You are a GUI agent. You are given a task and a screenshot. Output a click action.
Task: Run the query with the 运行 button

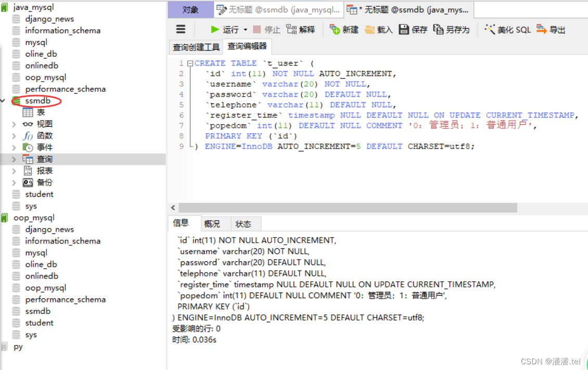coord(224,30)
